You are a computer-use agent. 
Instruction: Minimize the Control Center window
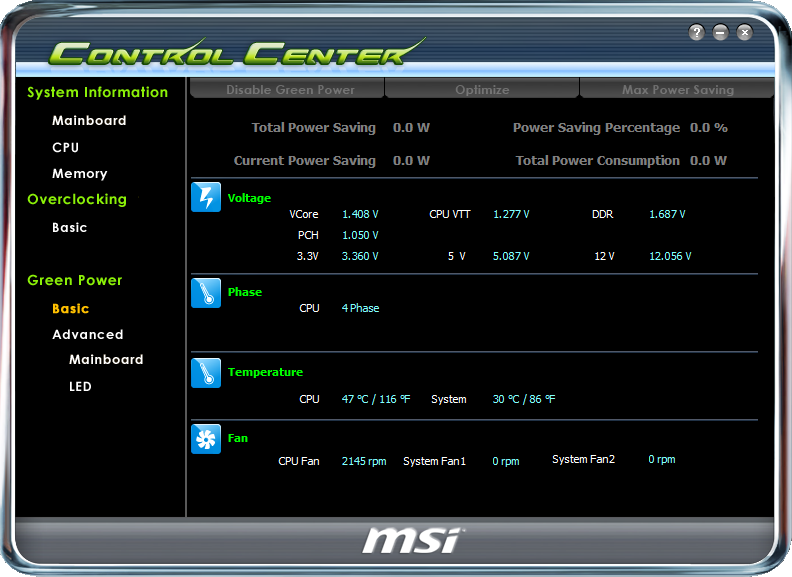(721, 33)
